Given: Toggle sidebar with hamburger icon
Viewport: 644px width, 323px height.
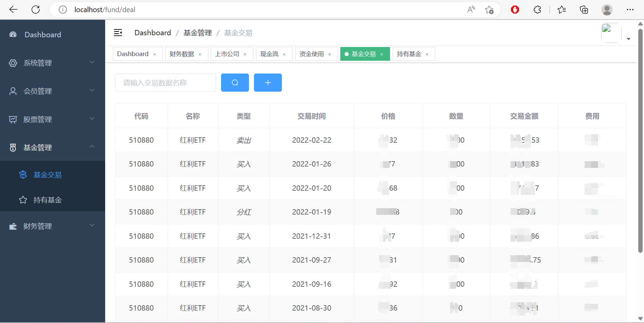Looking at the screenshot, I should click(118, 33).
